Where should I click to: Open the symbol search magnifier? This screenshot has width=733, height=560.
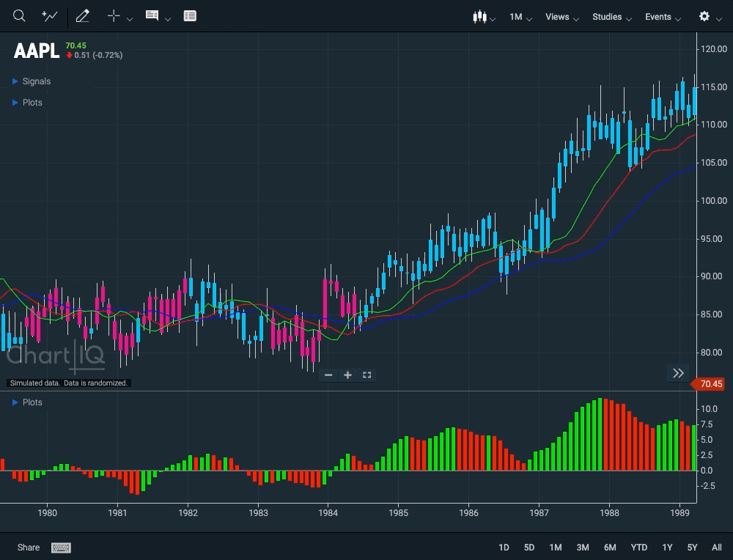click(19, 16)
